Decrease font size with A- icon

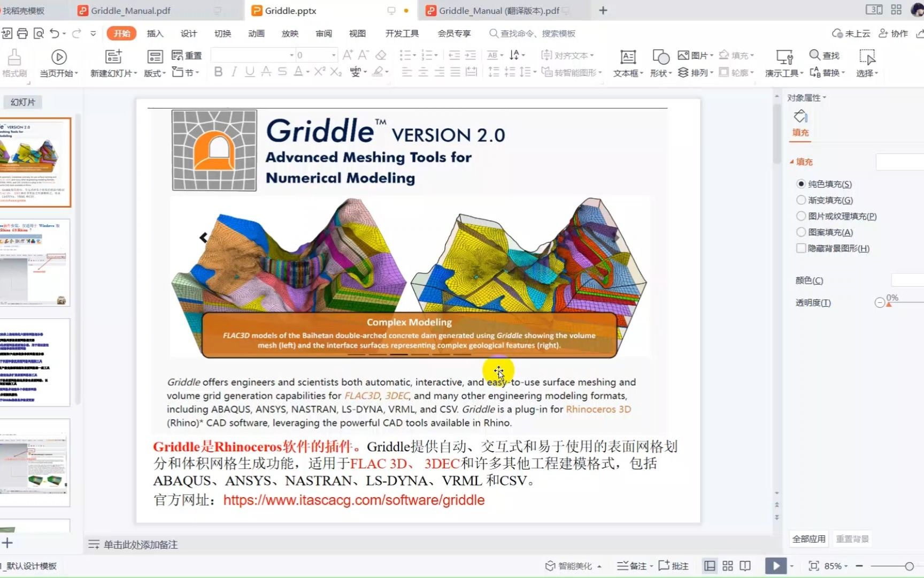pos(364,55)
